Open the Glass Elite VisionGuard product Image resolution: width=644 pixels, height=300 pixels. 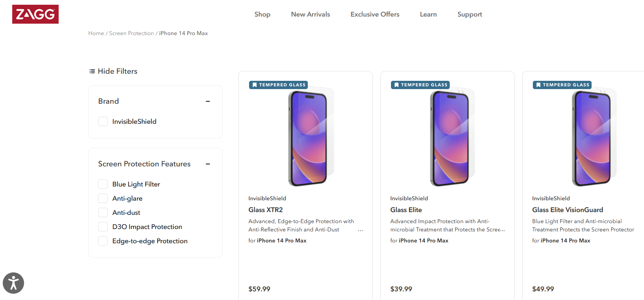[568, 210]
